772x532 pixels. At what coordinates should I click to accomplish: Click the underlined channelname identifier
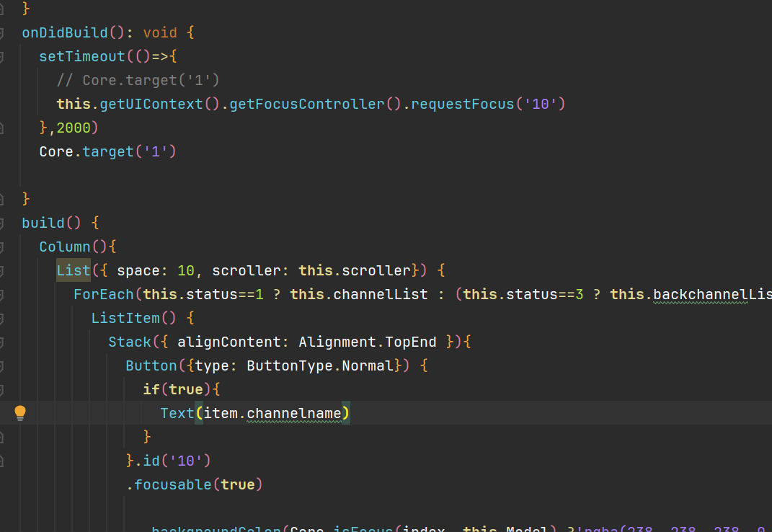pos(294,413)
